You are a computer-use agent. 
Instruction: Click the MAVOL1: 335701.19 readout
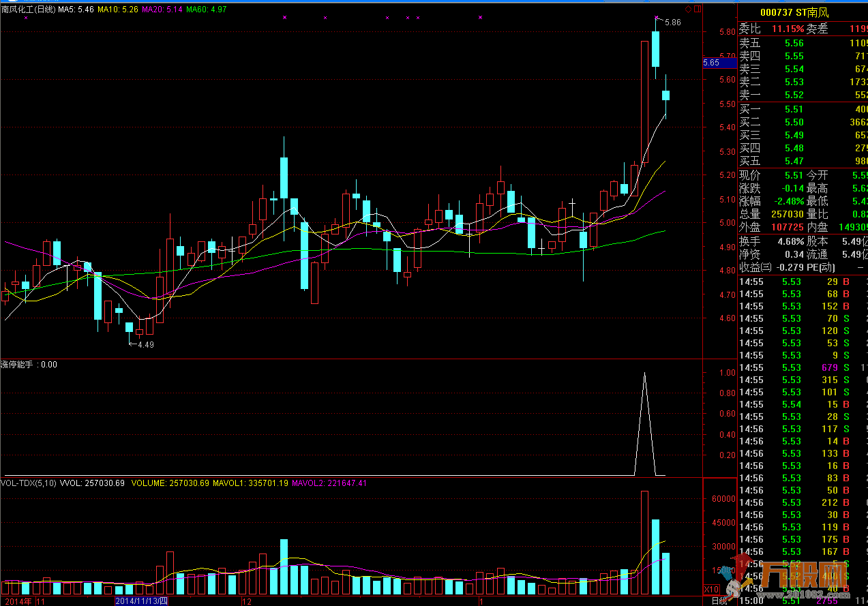(250, 483)
